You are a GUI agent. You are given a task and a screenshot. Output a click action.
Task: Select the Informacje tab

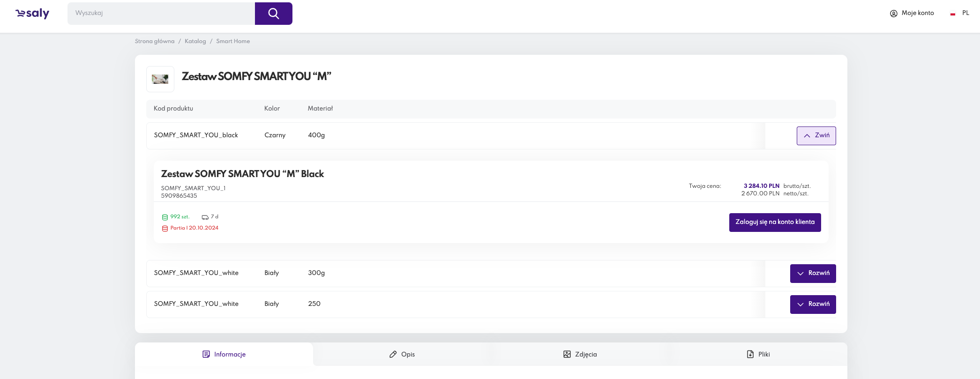[224, 355]
